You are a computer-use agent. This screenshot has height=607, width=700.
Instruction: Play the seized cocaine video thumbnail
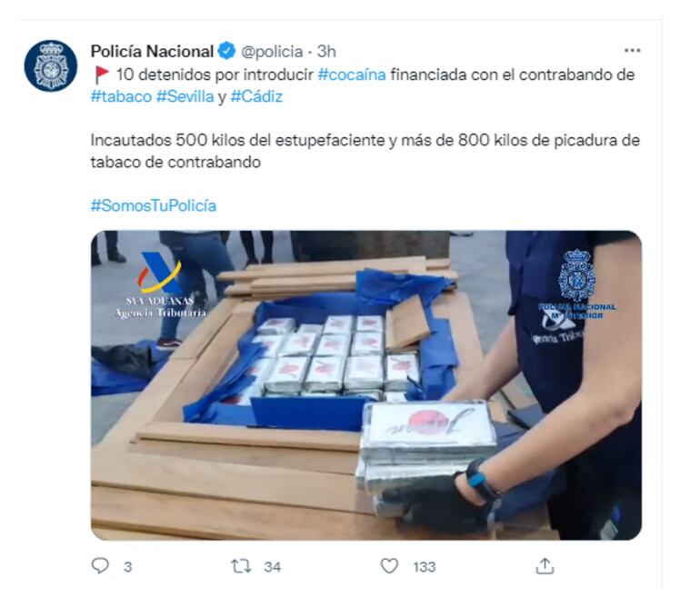tap(366, 385)
